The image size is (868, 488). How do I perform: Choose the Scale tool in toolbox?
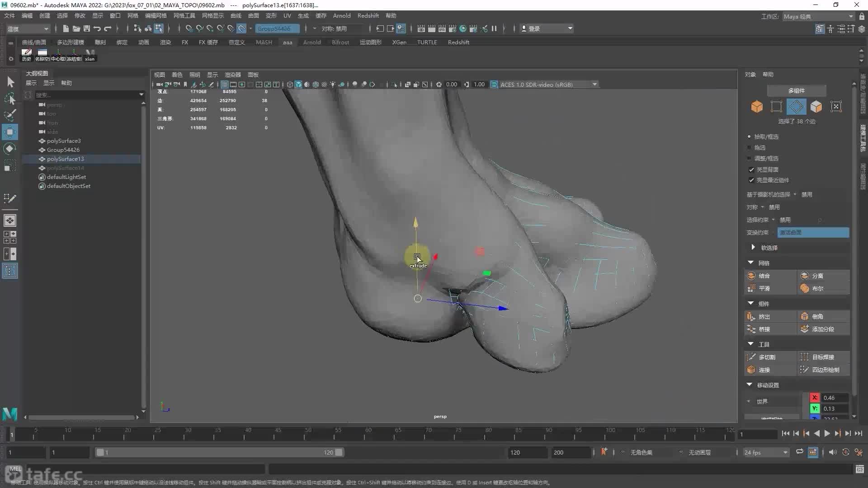click(x=10, y=166)
